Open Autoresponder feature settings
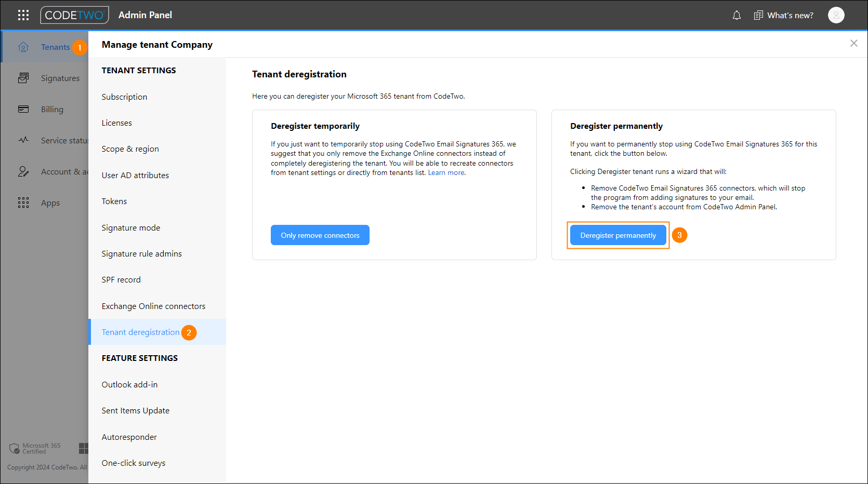 tap(157, 437)
